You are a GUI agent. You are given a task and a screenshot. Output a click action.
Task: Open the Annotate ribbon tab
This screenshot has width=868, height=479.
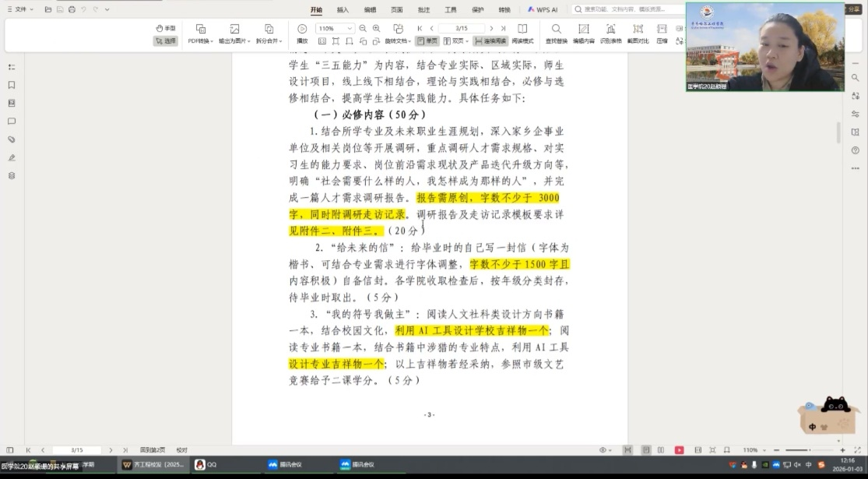[423, 10]
